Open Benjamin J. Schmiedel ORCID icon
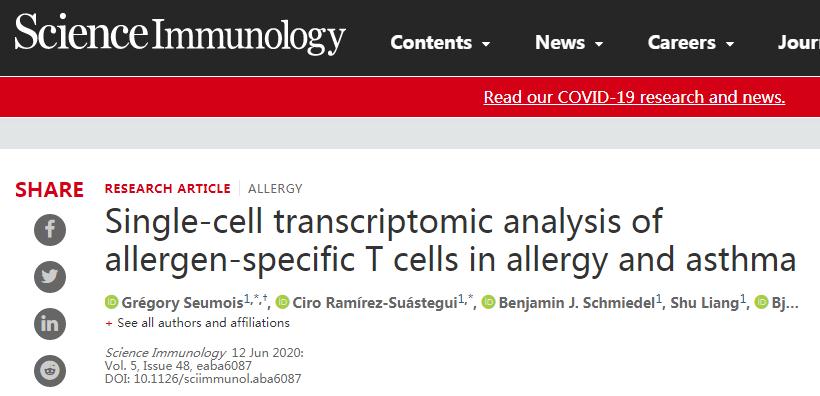The height and width of the screenshot is (396, 820). coord(488,302)
